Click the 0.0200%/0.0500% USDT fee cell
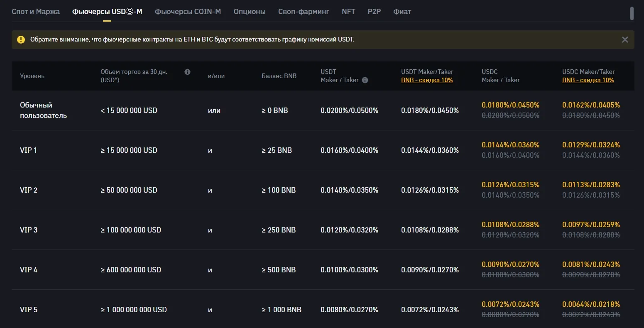Screen dimensions: 644x328 point(349,110)
